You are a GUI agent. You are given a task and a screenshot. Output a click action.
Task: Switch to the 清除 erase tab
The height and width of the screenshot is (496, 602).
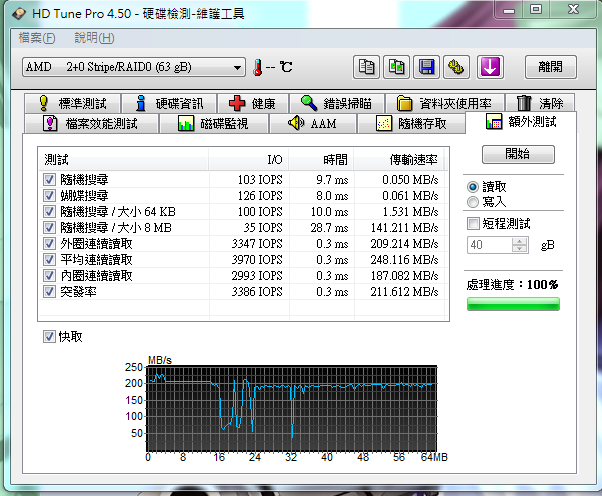(540, 103)
